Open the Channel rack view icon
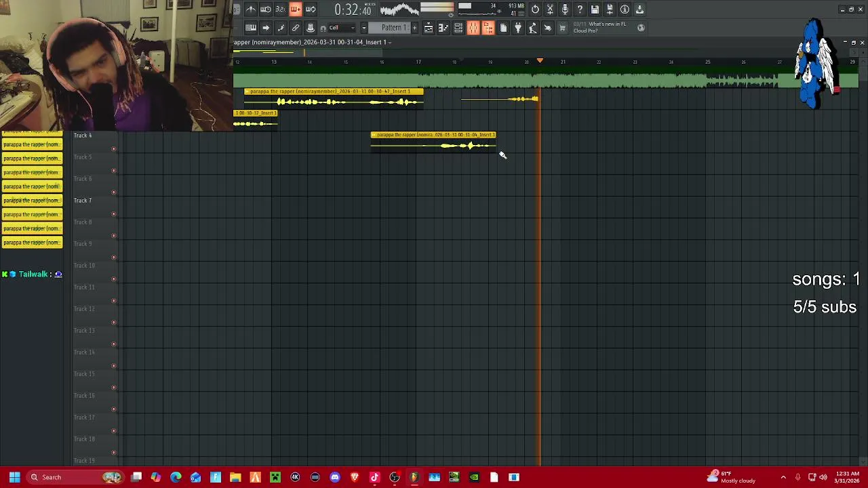Screen dimensions: 868x488 458,28
